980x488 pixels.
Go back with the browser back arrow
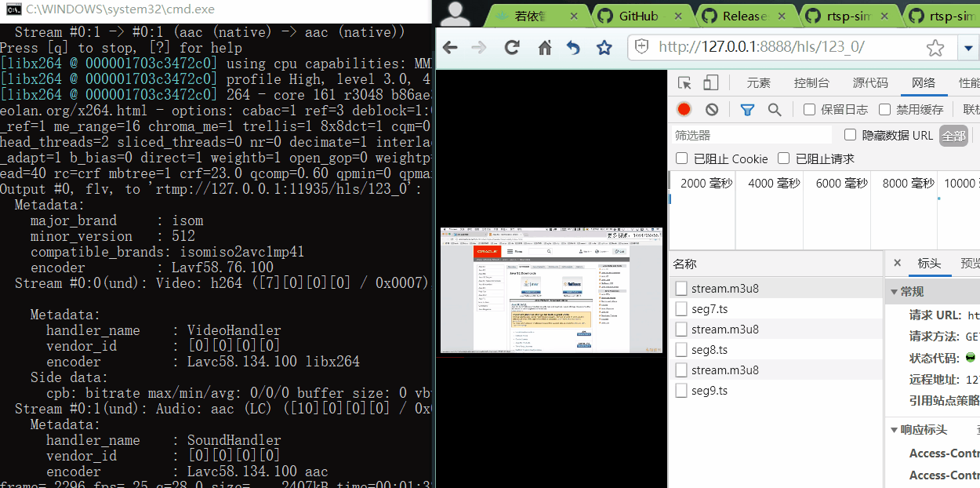[450, 48]
